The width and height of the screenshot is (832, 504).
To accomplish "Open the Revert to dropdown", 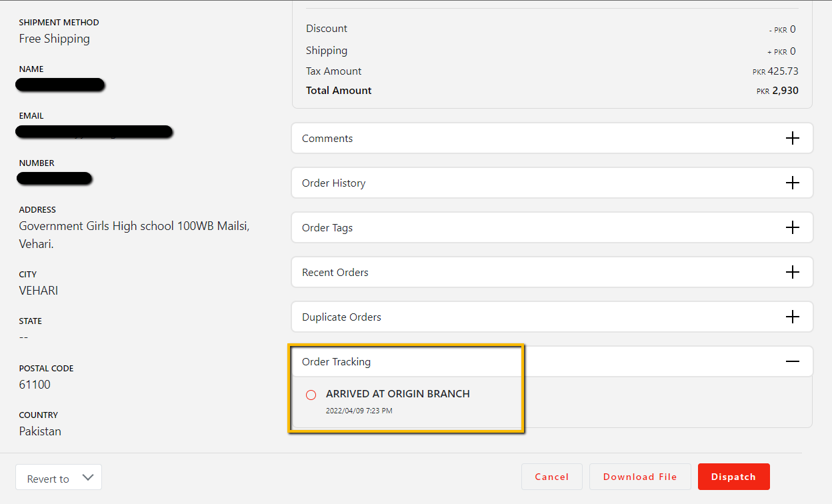I will pos(59,478).
